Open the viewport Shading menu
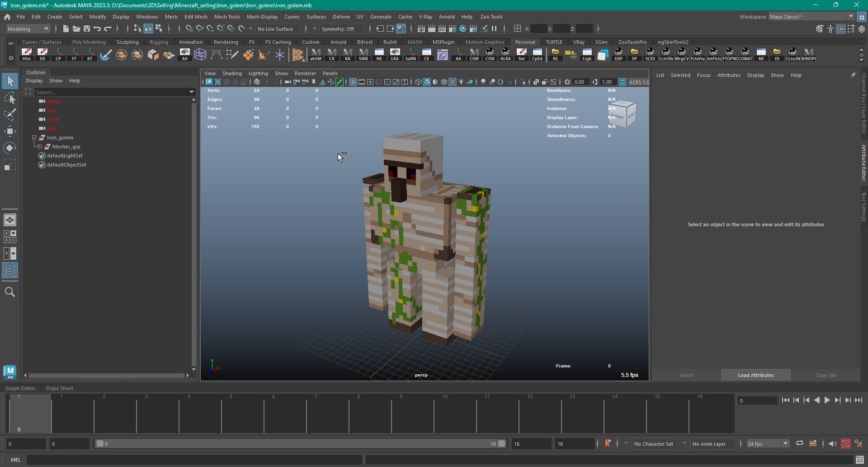This screenshot has width=868, height=467. tap(232, 73)
